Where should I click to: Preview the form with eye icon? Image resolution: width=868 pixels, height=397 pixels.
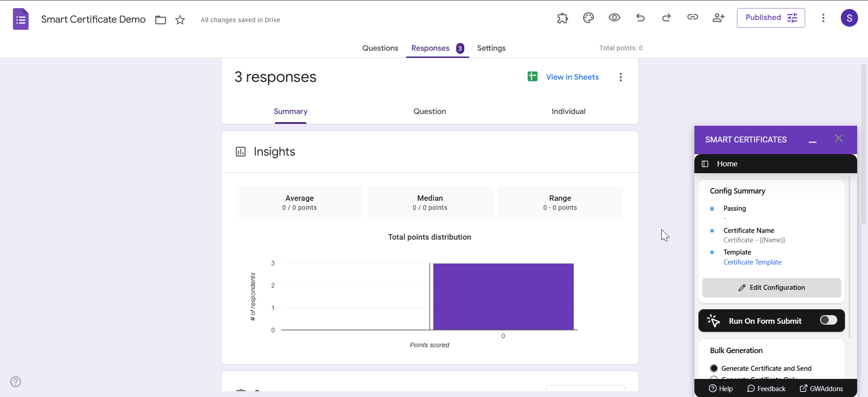[x=614, y=18]
